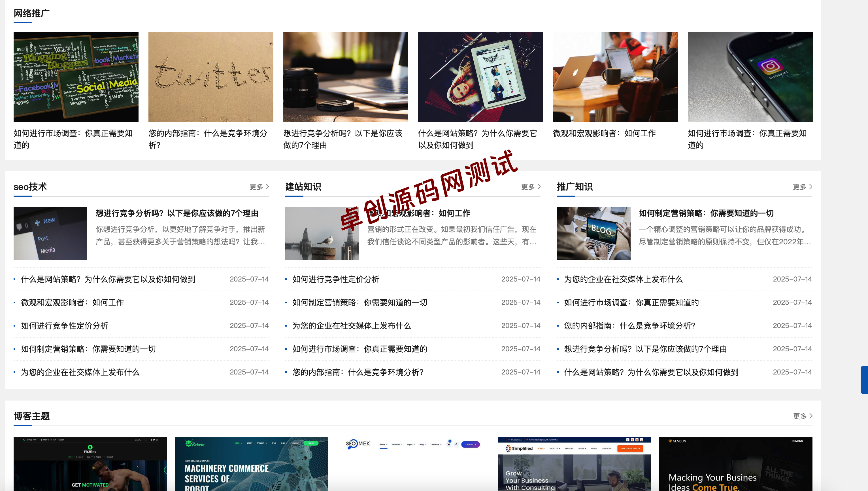Open the tablet magazine thumbnail
The image size is (868, 491).
click(480, 77)
